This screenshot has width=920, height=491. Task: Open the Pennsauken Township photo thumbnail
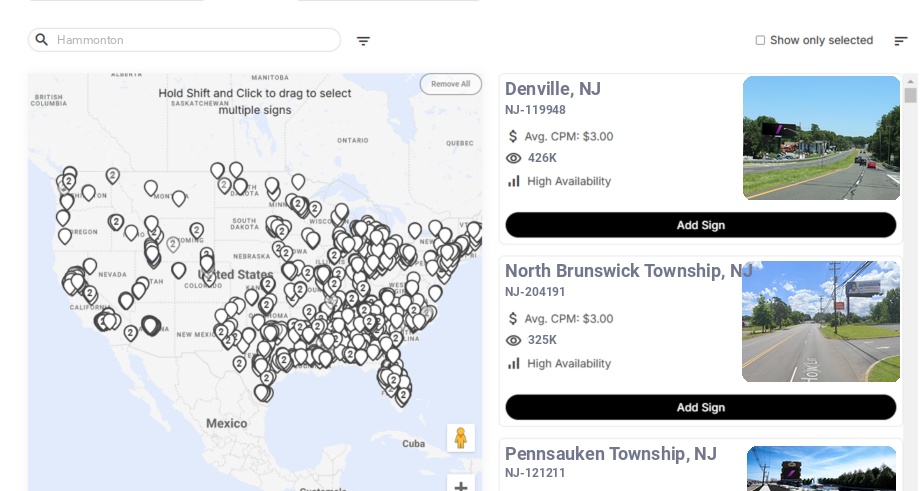point(821,468)
